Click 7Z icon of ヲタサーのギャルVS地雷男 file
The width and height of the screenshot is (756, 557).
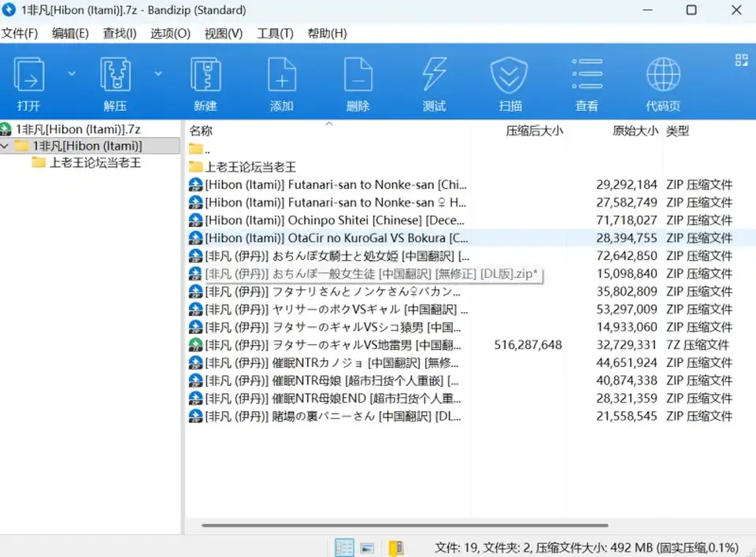pos(195,345)
